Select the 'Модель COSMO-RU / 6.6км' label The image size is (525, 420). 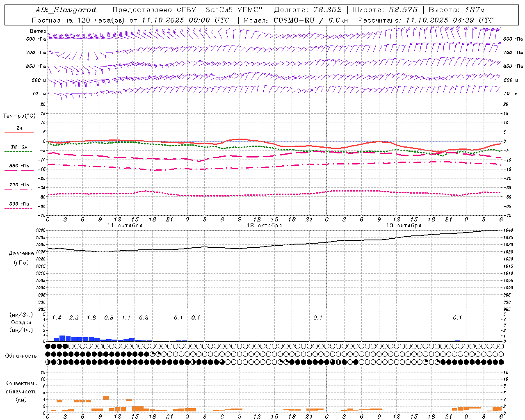(x=296, y=20)
